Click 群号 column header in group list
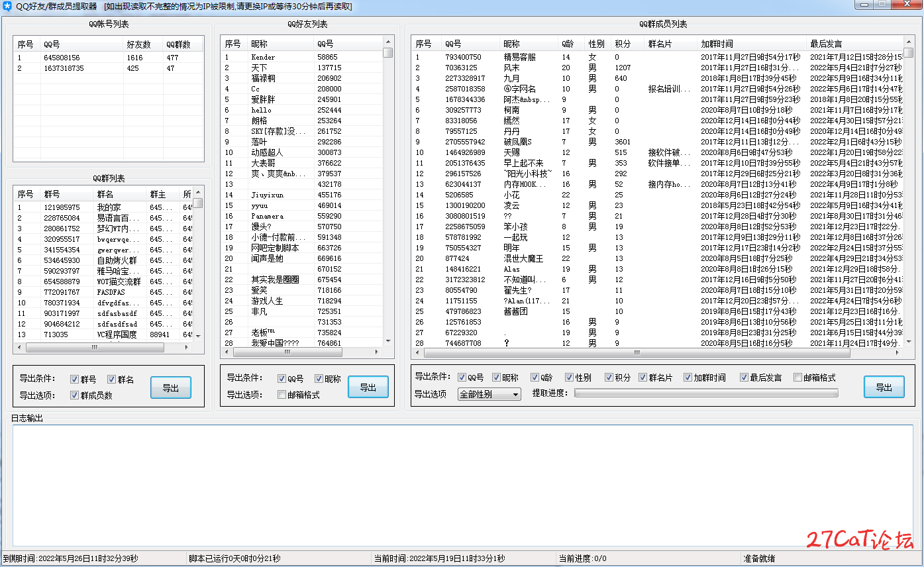 tap(67, 194)
